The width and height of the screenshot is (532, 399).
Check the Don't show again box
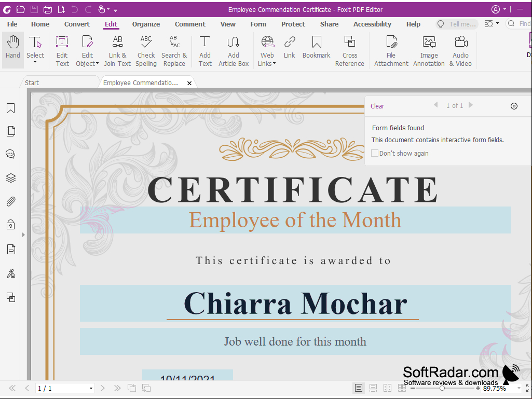click(x=375, y=154)
